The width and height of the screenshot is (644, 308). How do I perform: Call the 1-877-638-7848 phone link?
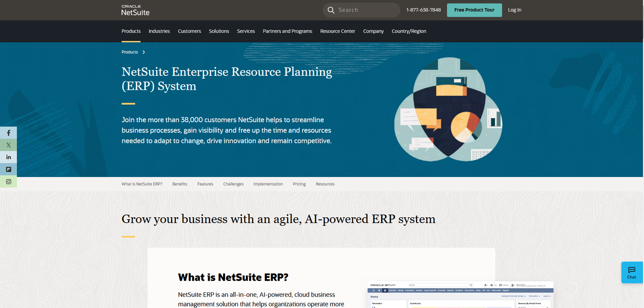[423, 10]
